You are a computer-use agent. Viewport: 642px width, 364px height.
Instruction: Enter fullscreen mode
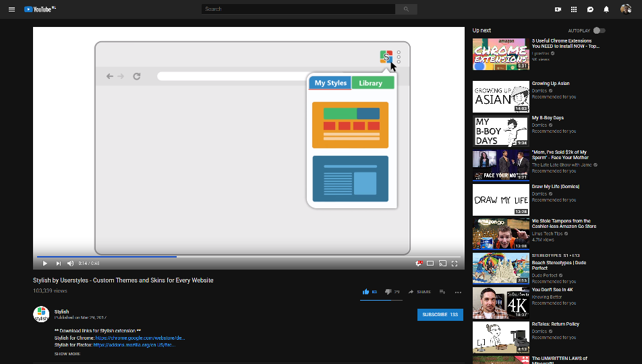(455, 264)
